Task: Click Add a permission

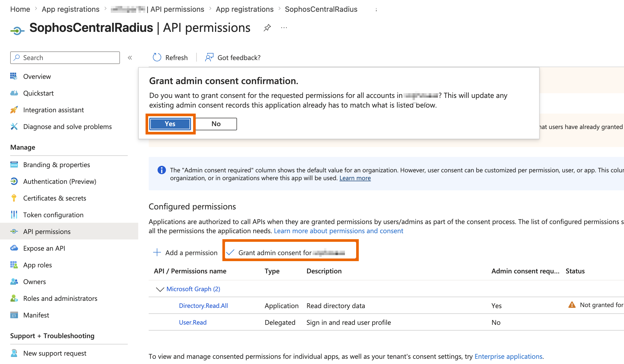Action: tap(185, 253)
